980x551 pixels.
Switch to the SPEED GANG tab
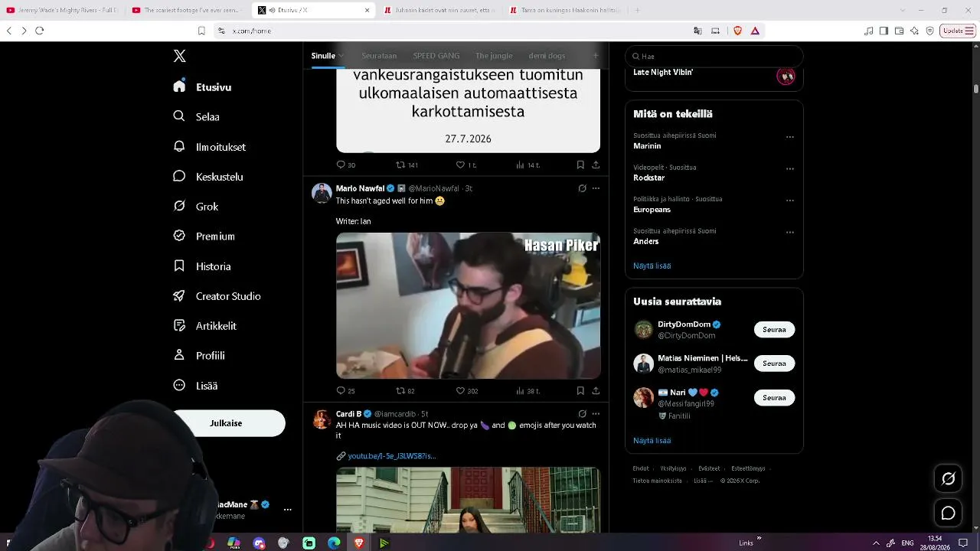coord(436,56)
